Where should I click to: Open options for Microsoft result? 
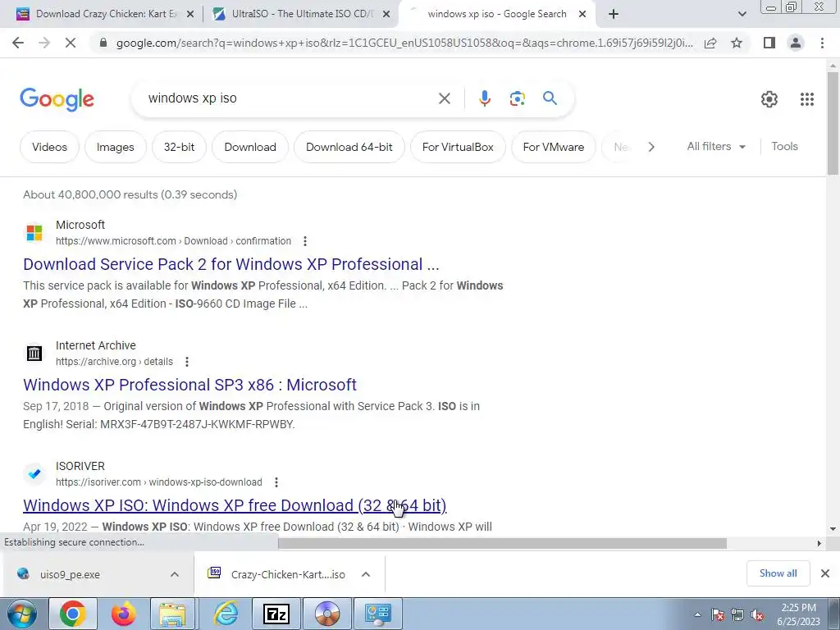coord(305,241)
